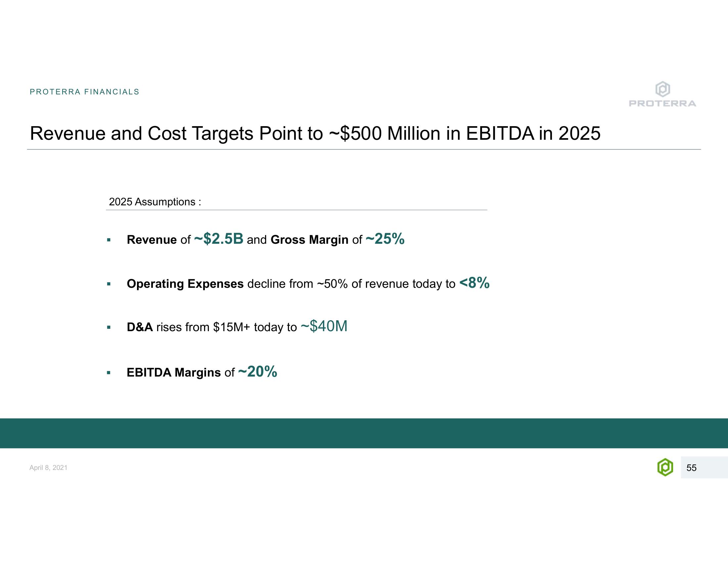This screenshot has width=728, height=563.
Task: Click the ~25% gross margin figure
Action: tap(385, 239)
